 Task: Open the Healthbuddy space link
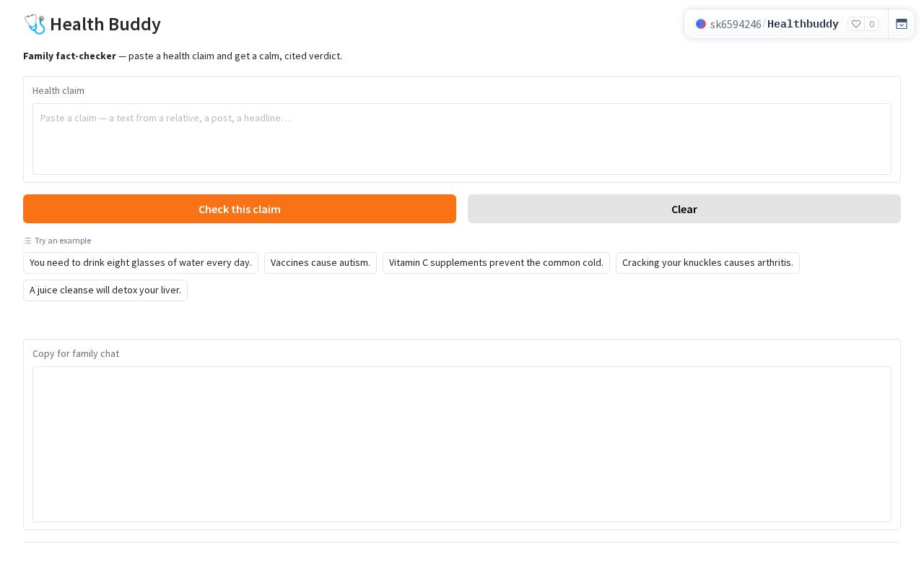(803, 24)
